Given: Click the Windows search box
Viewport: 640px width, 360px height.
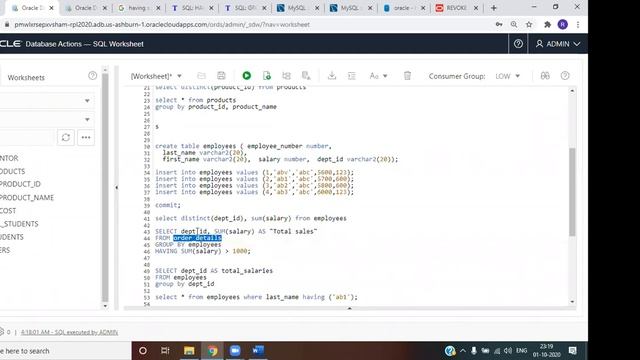Looking at the screenshot, I should pyautogui.click(x=65, y=351).
